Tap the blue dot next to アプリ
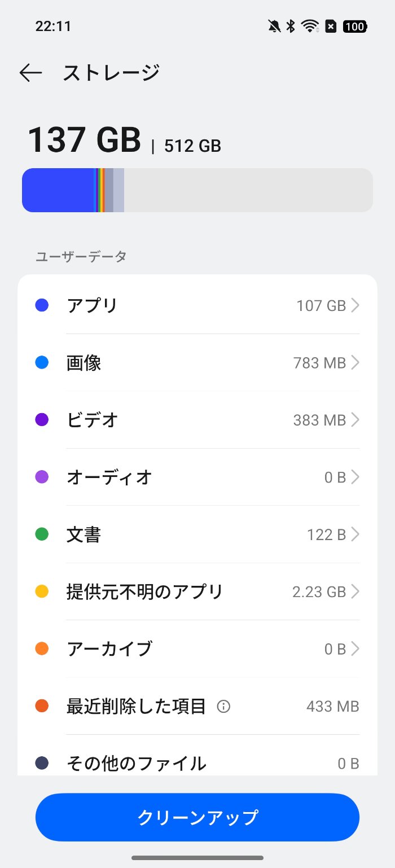 [42, 305]
